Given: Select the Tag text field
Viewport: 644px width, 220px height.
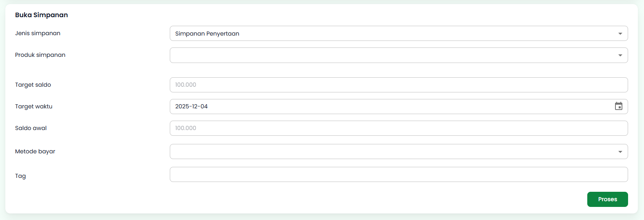Looking at the screenshot, I should 398,174.
